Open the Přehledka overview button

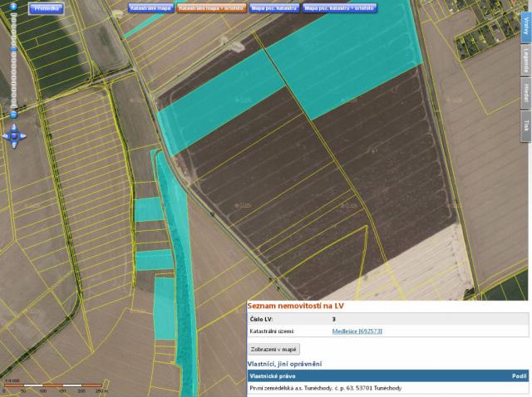point(47,8)
